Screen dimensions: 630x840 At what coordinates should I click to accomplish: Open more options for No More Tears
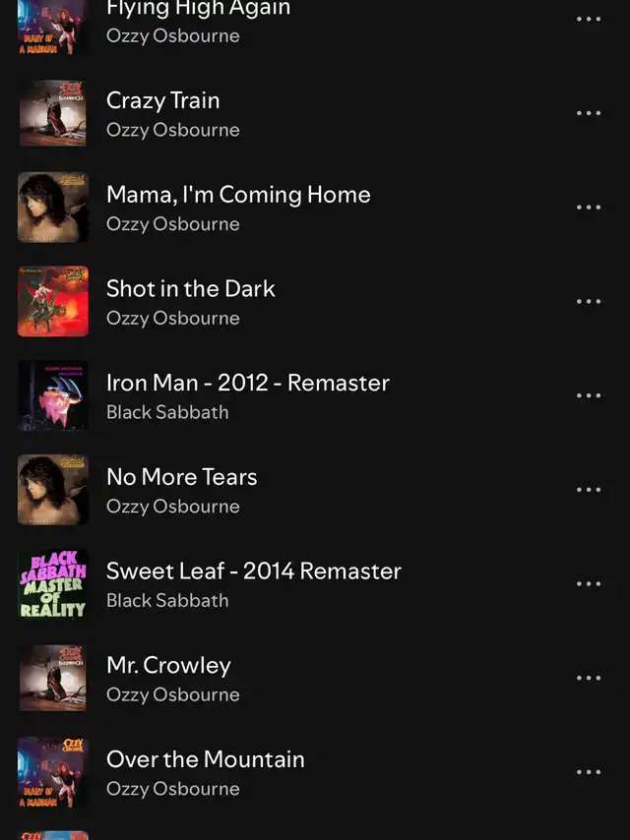(589, 490)
